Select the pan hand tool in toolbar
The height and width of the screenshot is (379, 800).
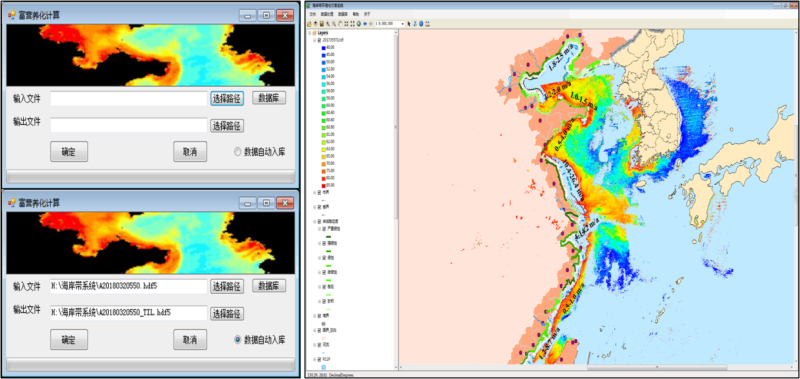click(x=340, y=23)
